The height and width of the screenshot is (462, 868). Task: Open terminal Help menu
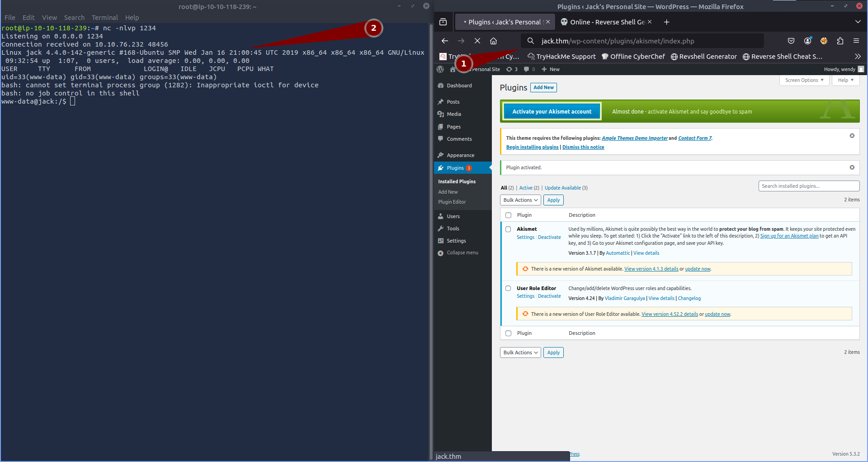click(x=132, y=18)
